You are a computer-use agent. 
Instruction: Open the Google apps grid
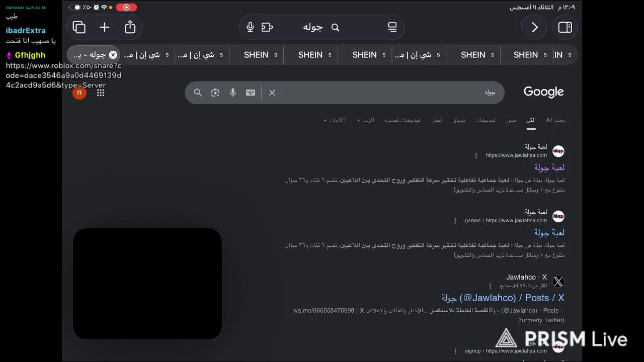[x=101, y=93]
